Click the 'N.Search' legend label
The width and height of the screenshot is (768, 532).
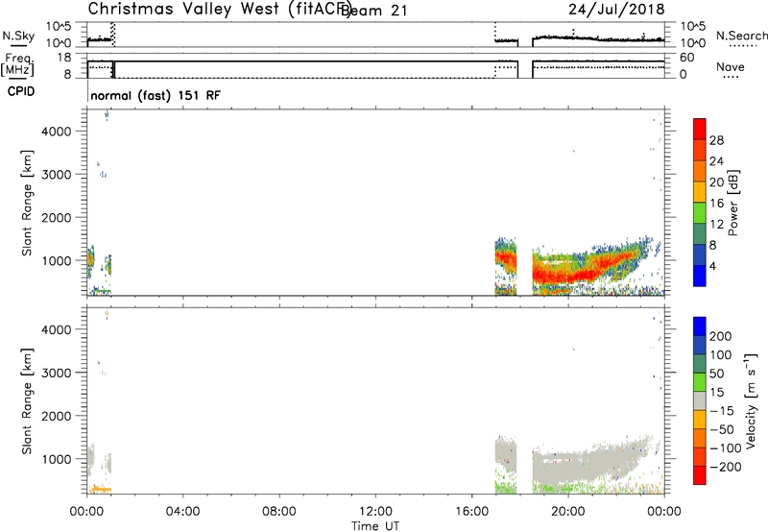pyautogui.click(x=741, y=36)
